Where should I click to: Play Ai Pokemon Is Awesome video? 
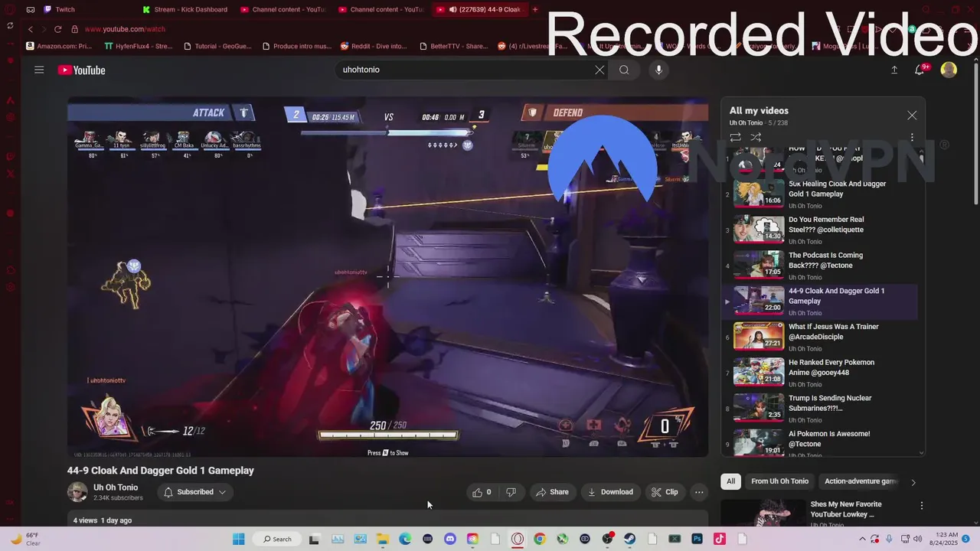tap(820, 444)
